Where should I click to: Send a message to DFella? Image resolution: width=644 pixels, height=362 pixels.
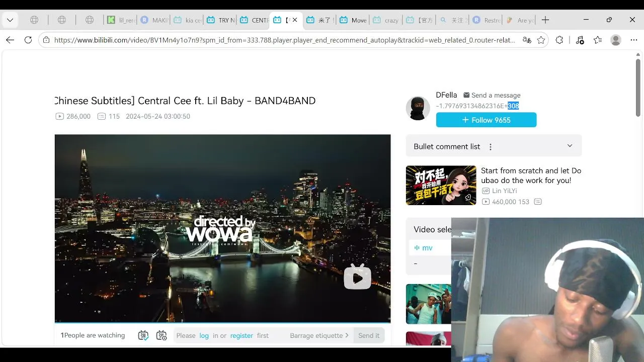coord(492,95)
